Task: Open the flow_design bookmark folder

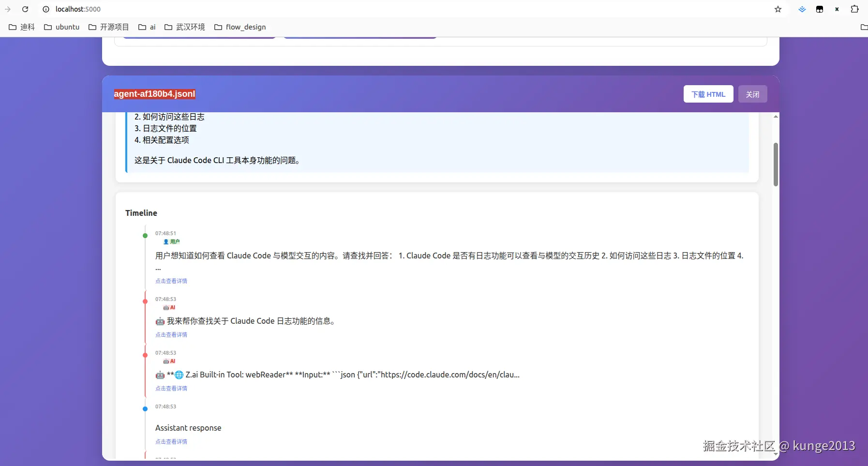Action: click(x=240, y=27)
